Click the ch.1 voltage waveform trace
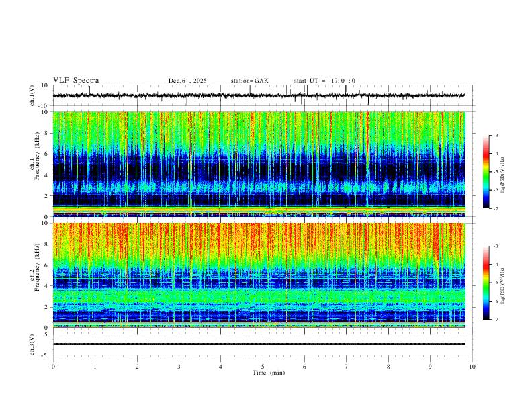The height and width of the screenshot is (411, 532). point(259,95)
